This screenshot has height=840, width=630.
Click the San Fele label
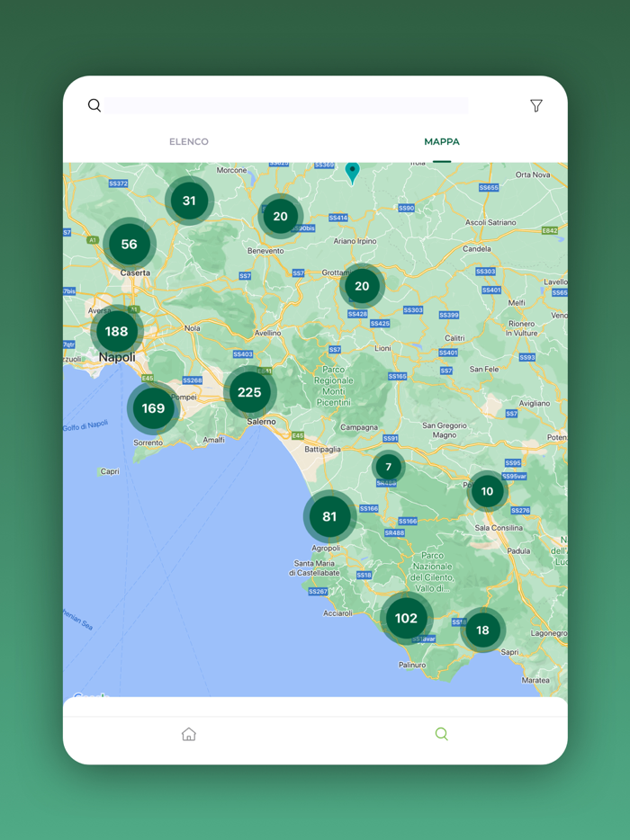tap(484, 369)
